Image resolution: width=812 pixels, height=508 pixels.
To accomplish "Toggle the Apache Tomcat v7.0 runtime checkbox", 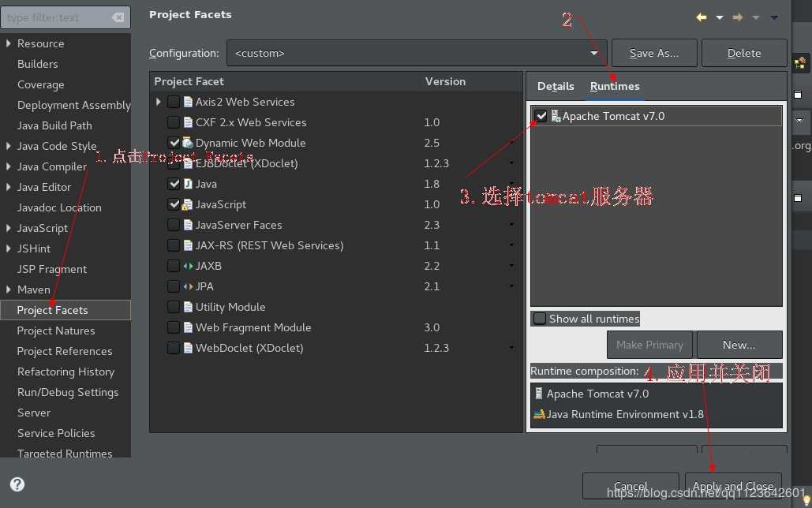I will [x=541, y=116].
